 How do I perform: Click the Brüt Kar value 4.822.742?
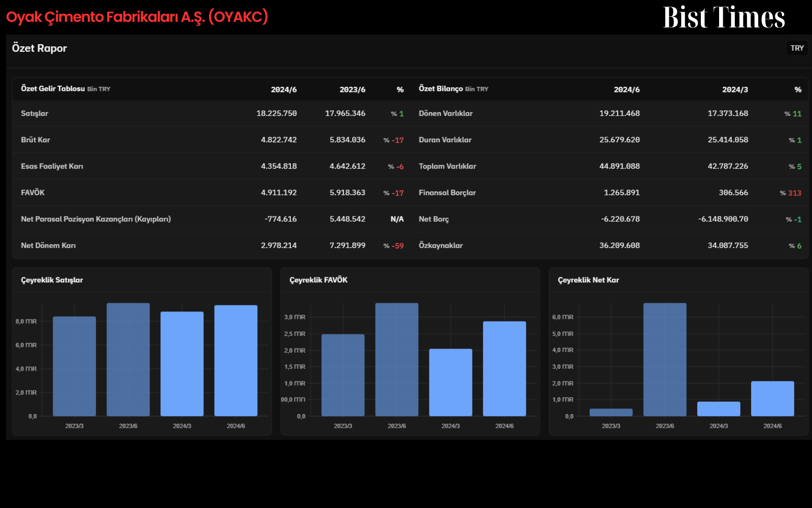(x=279, y=140)
